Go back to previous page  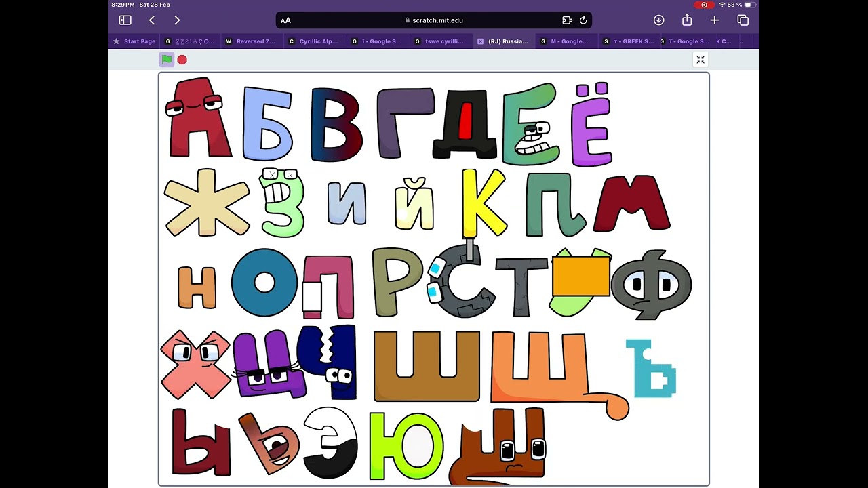click(152, 20)
